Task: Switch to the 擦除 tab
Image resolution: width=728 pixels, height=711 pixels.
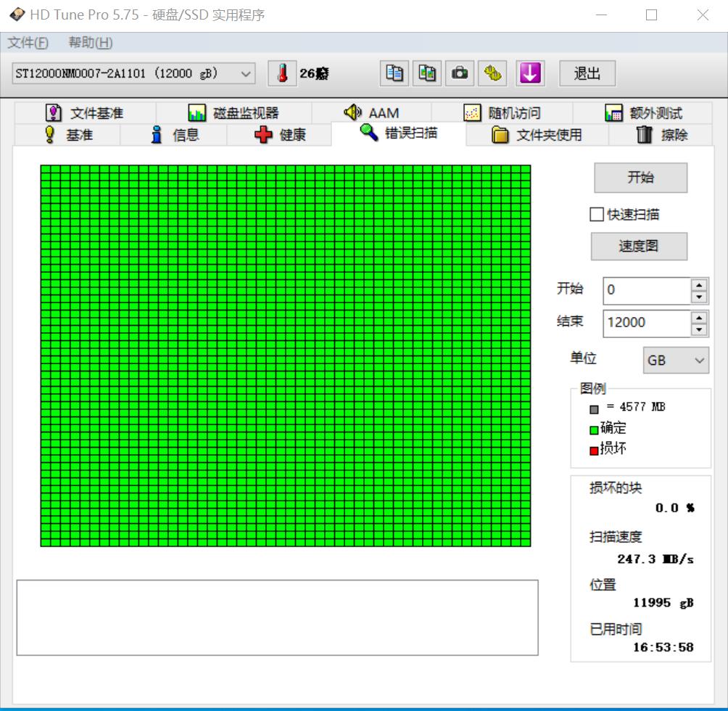Action: pos(661,135)
